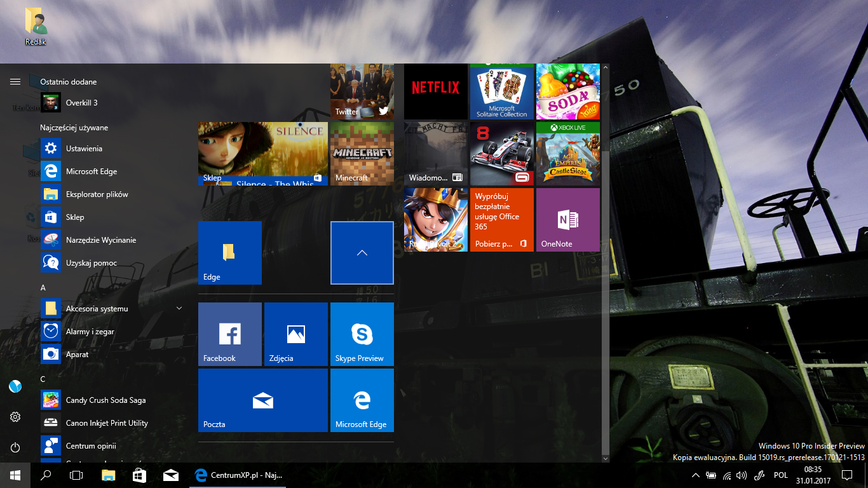Open the Microsoft Edge tile

[x=362, y=400]
